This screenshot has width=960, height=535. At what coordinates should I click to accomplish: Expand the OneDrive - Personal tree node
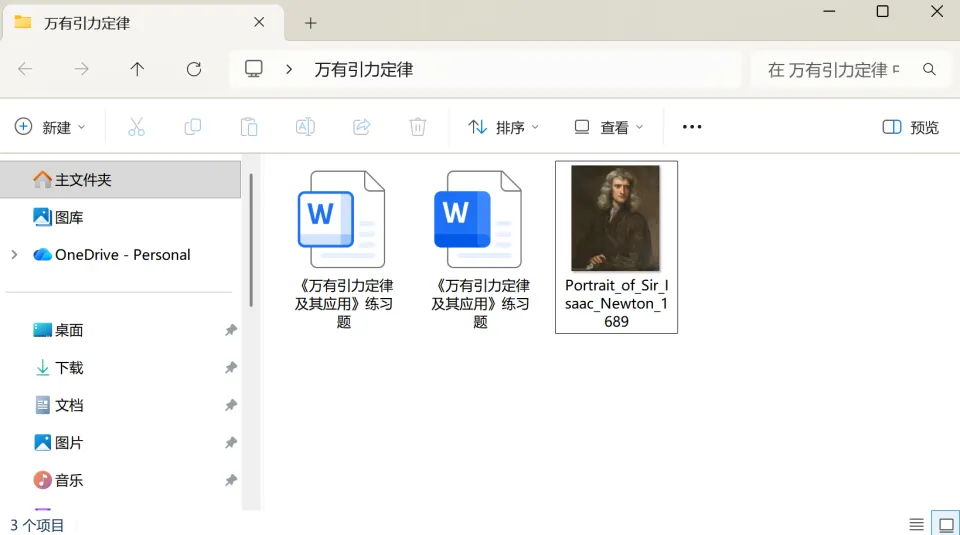point(14,255)
